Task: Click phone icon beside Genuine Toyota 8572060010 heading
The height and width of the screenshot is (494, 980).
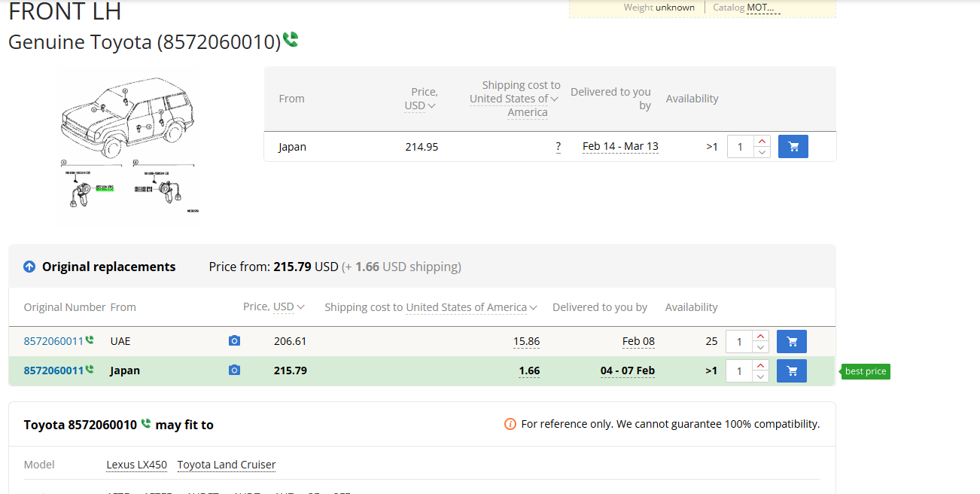Action: point(291,39)
